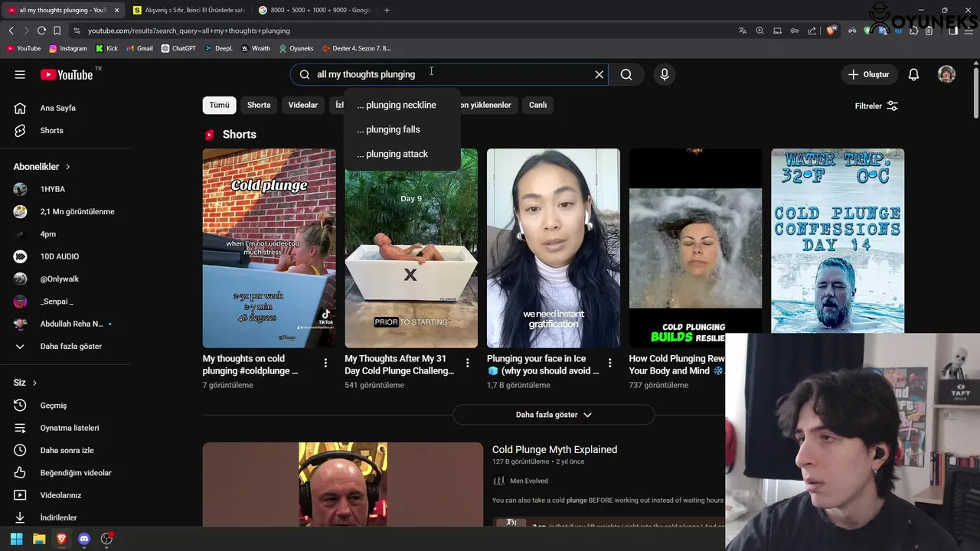The width and height of the screenshot is (980, 551).
Task: Open site settings icon in address bar
Action: (x=77, y=31)
